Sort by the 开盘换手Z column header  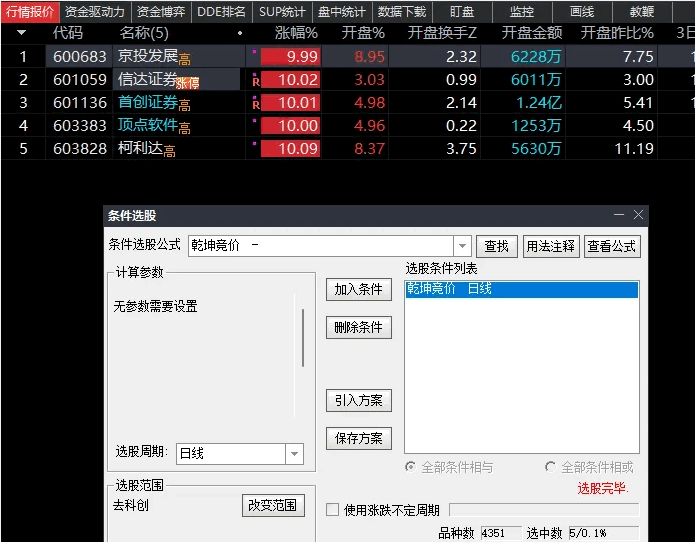click(442, 33)
